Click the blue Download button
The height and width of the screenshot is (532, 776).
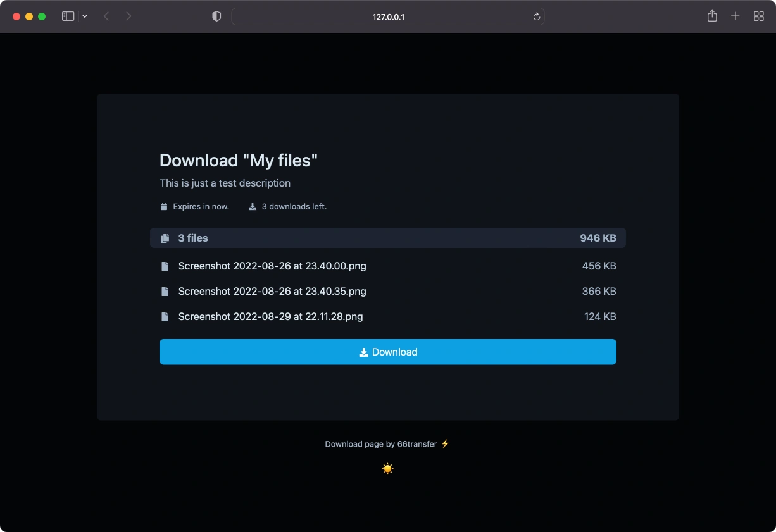(x=387, y=352)
